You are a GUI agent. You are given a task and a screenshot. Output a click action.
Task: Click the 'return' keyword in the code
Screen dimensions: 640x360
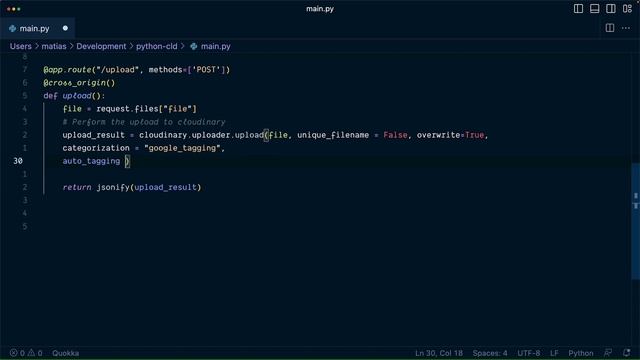click(77, 187)
